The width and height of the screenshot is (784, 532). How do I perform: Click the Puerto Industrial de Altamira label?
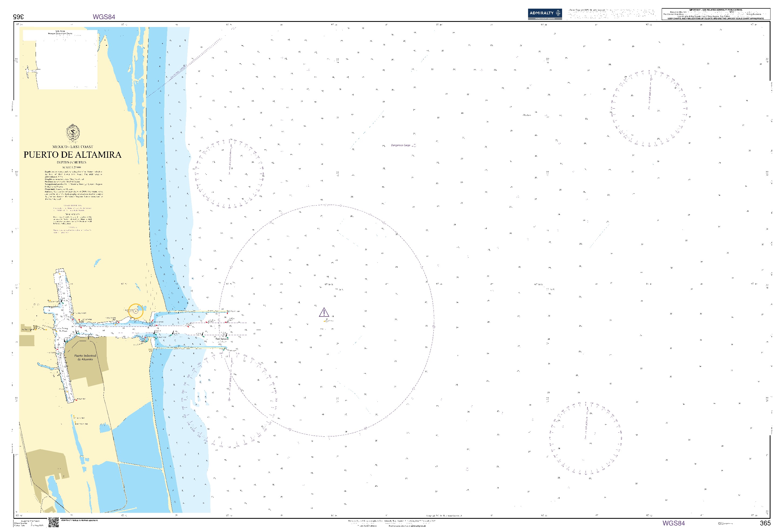click(85, 357)
